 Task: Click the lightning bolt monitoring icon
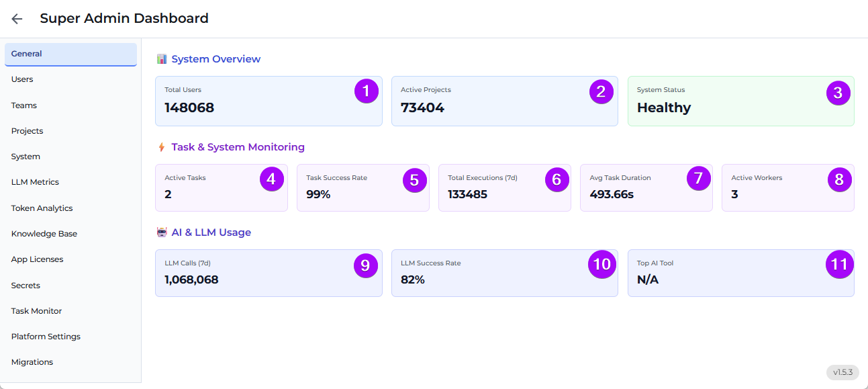[161, 147]
